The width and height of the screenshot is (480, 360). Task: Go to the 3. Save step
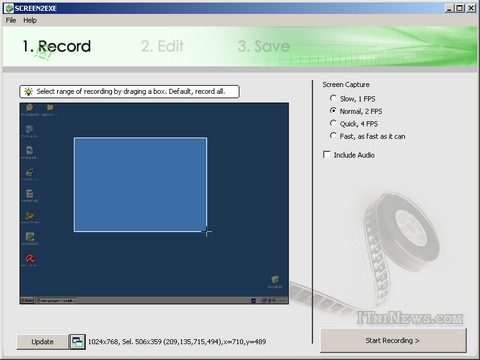coord(264,46)
